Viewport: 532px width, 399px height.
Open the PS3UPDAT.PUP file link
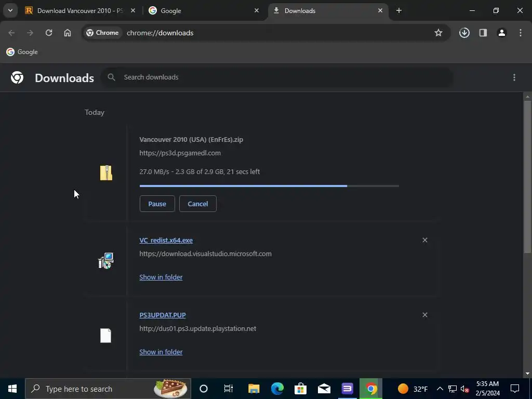(x=163, y=315)
